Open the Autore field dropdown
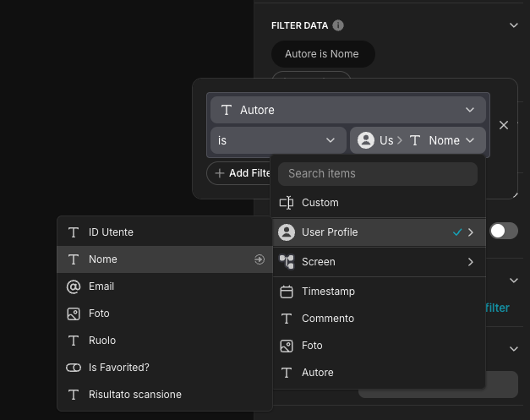Screen dimensions: 530x420 pyautogui.click(x=347, y=110)
